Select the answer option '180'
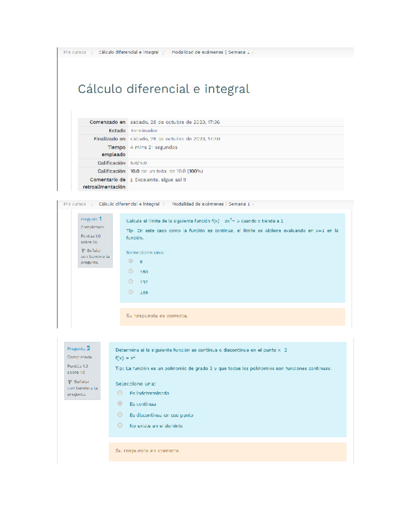 point(130,272)
